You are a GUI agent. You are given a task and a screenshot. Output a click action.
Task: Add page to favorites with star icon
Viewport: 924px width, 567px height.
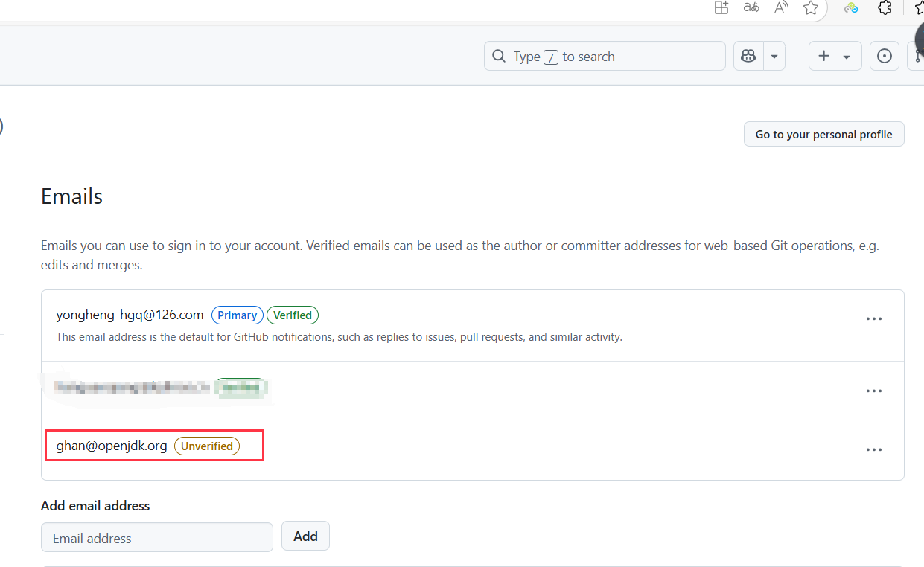(811, 8)
